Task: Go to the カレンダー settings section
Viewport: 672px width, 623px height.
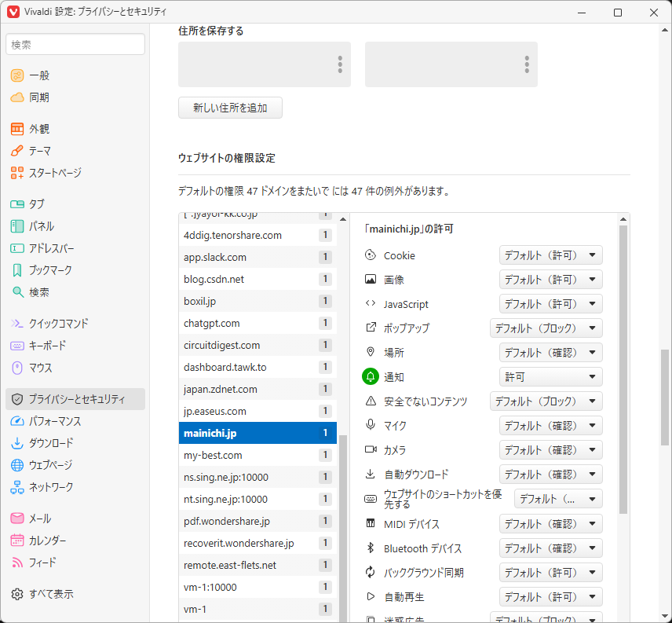Action: click(x=75, y=541)
